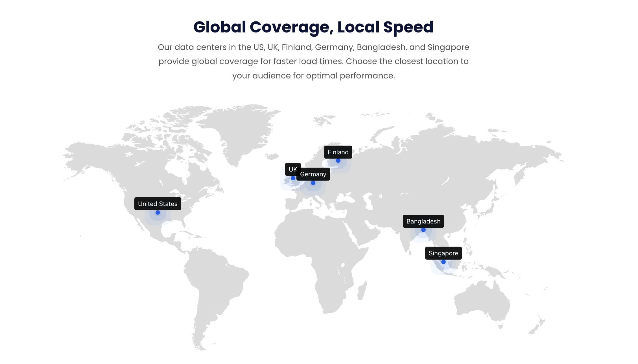Select the UK map label
The image size is (638, 364).
[291, 169]
